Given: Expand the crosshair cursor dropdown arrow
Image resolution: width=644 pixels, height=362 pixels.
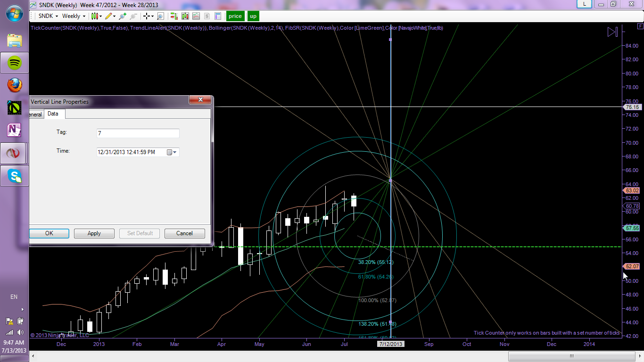Looking at the screenshot, I should 153,16.
